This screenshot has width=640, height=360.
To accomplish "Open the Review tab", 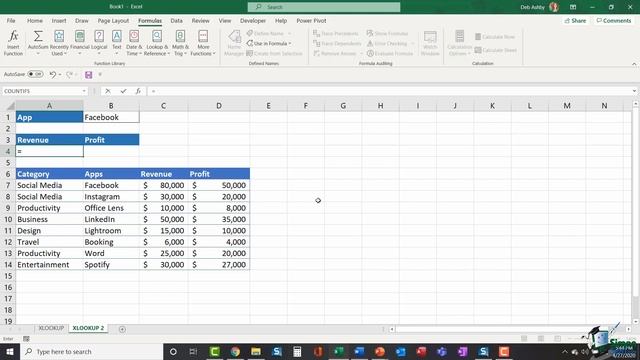I will [x=200, y=20].
